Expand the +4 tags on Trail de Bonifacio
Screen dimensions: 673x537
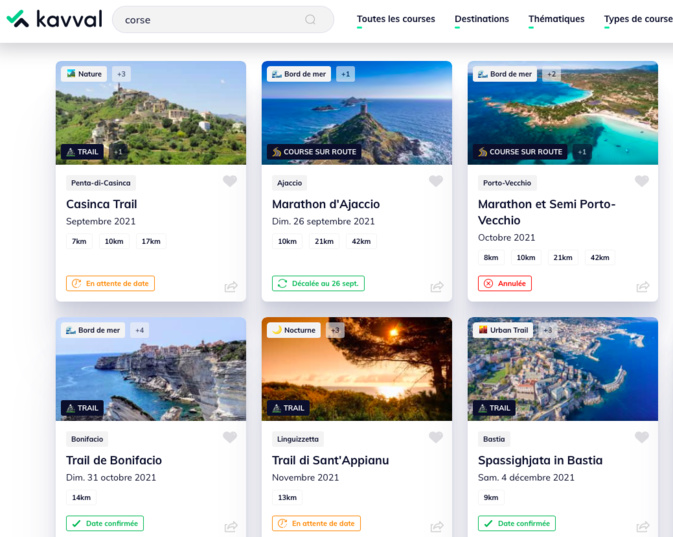(x=139, y=330)
